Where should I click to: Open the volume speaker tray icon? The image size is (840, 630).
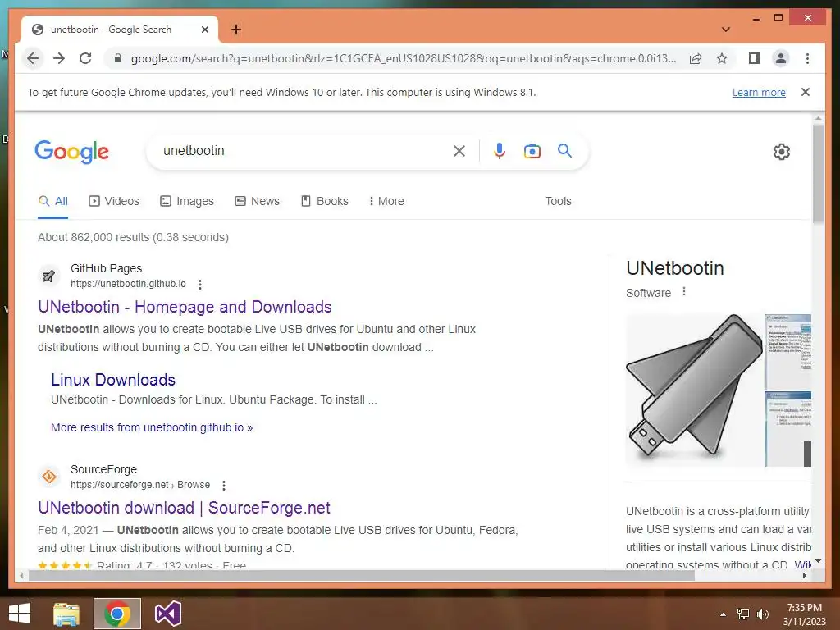[763, 614]
